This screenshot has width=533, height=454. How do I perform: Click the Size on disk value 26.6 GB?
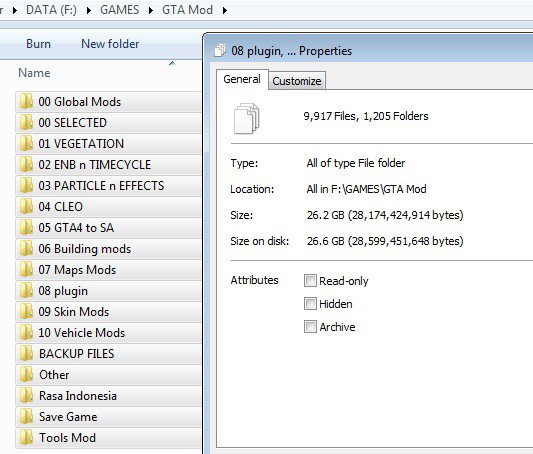click(x=385, y=241)
